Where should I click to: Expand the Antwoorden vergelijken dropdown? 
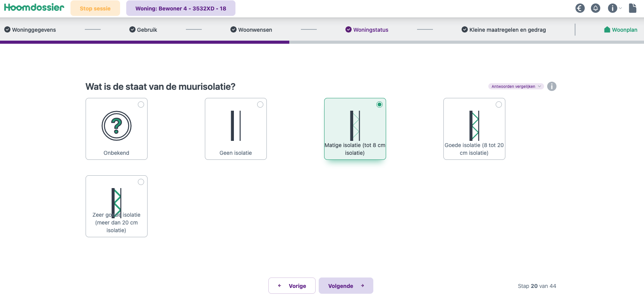click(516, 86)
